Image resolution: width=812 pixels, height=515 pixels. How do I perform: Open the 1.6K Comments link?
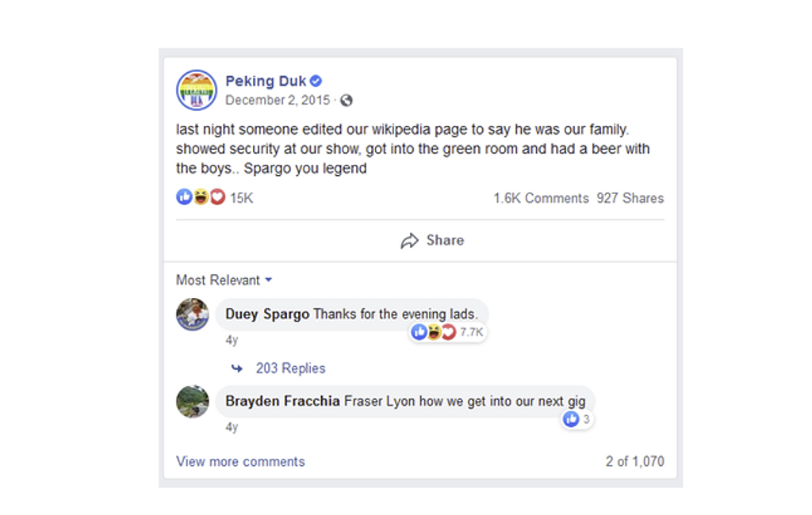(541, 198)
